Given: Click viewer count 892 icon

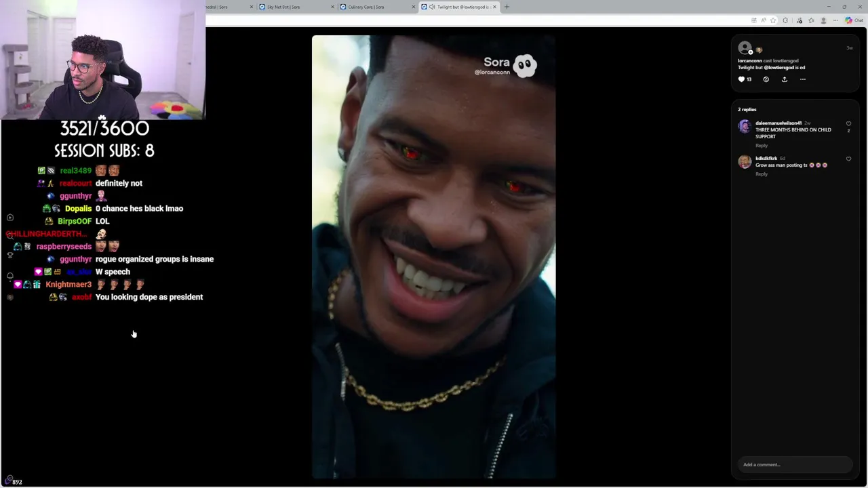Looking at the screenshot, I should coord(8,481).
